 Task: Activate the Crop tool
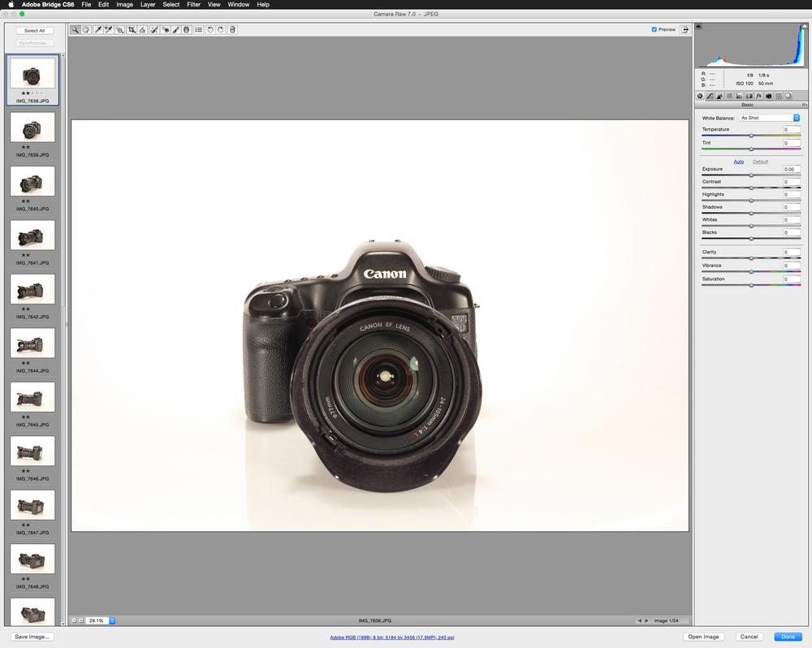tap(132, 30)
